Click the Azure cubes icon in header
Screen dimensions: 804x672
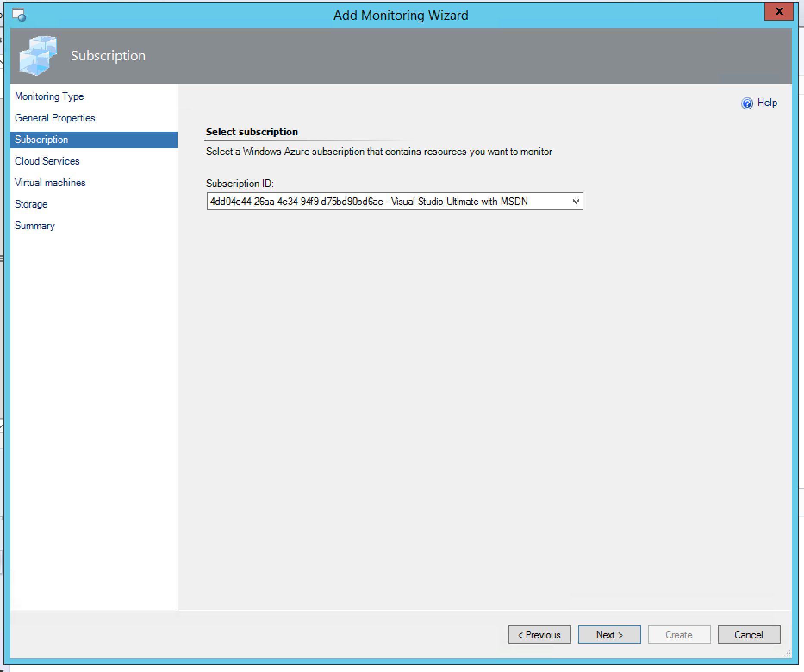tap(38, 56)
